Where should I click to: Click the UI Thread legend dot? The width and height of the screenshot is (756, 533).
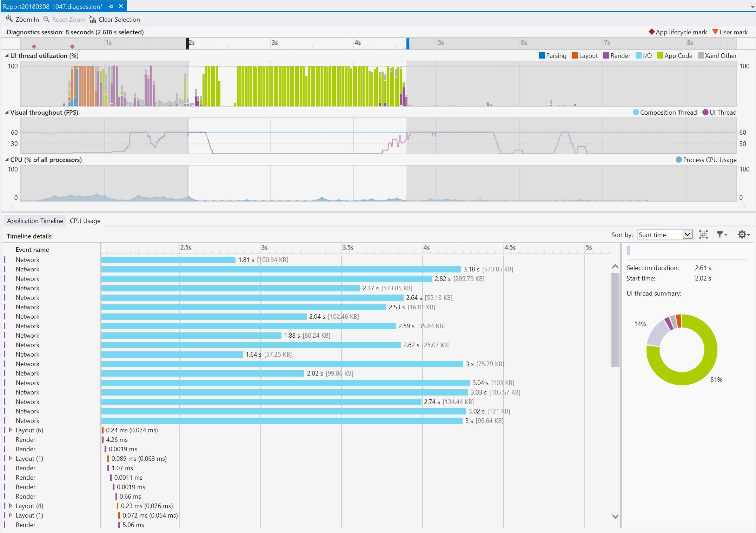705,112
